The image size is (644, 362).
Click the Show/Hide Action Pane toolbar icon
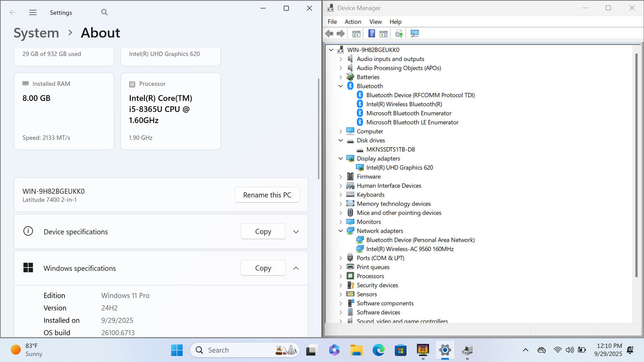tap(384, 34)
